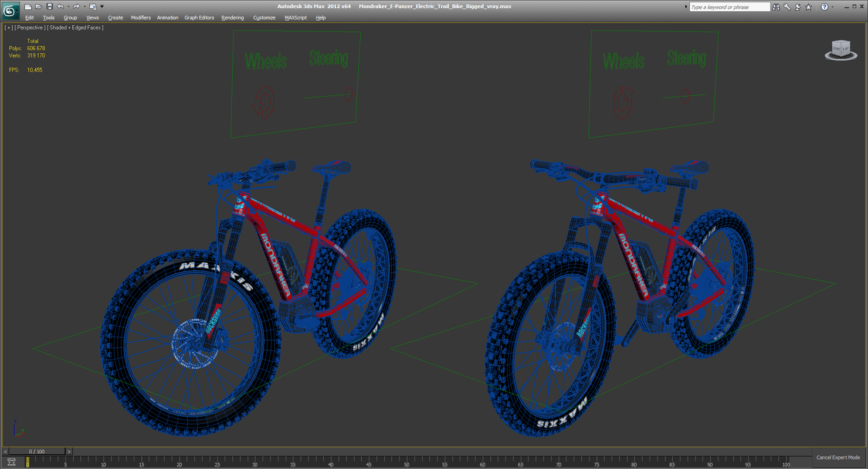Open the Graph Editors menu

pyautogui.click(x=199, y=18)
